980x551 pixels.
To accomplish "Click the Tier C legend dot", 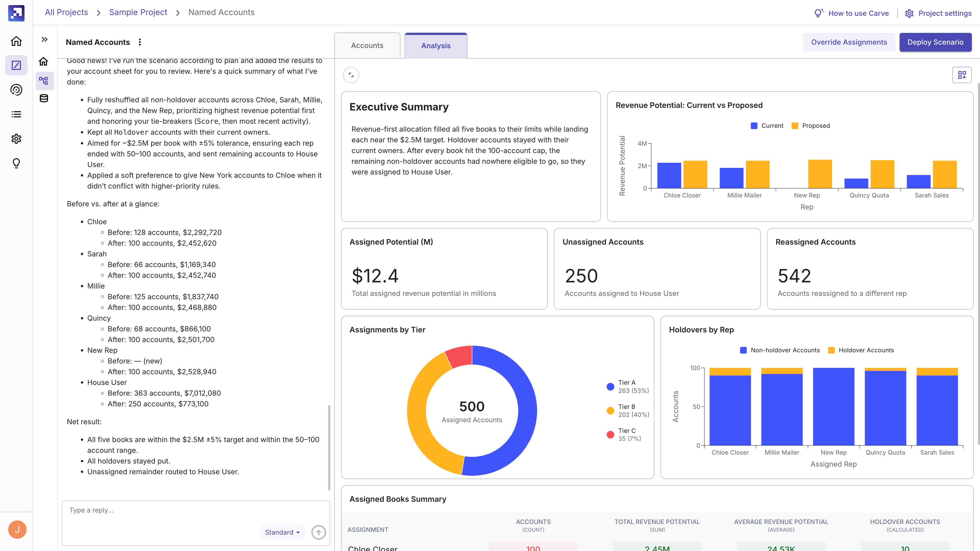I will click(x=610, y=435).
